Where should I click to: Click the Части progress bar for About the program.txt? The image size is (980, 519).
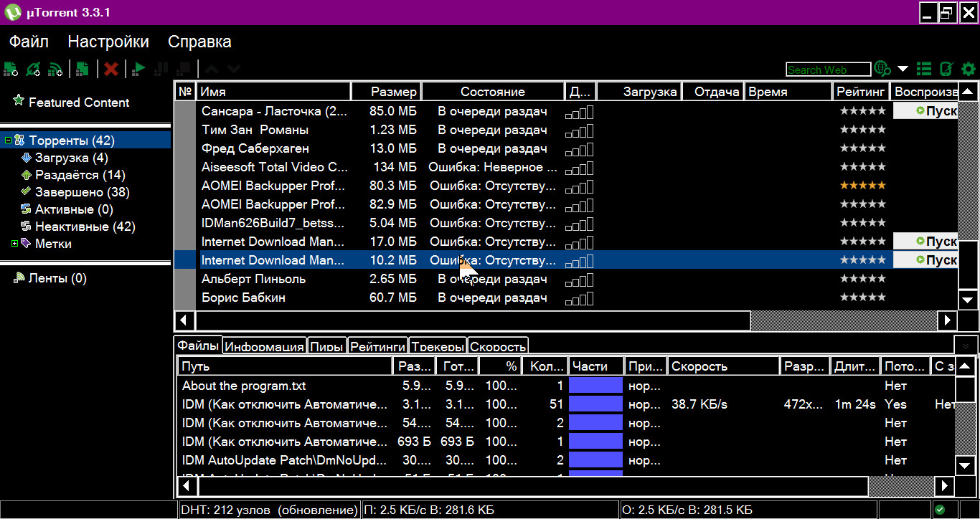tap(595, 386)
